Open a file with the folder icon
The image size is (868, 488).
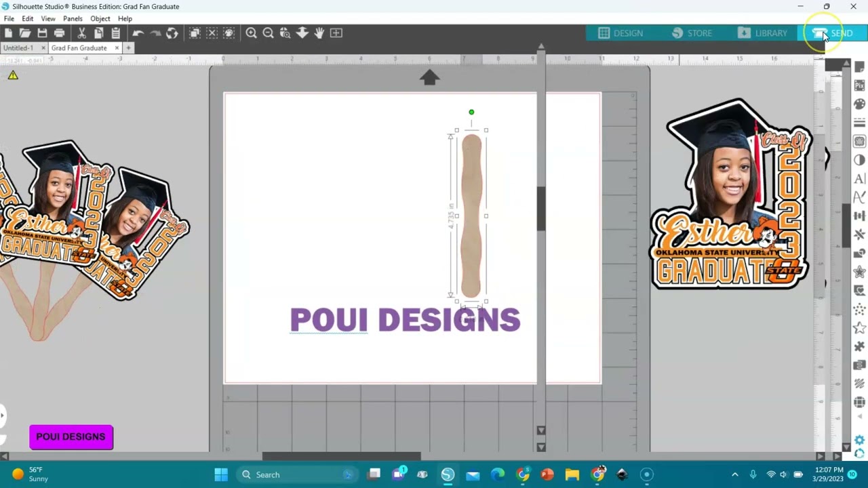pyautogui.click(x=25, y=33)
